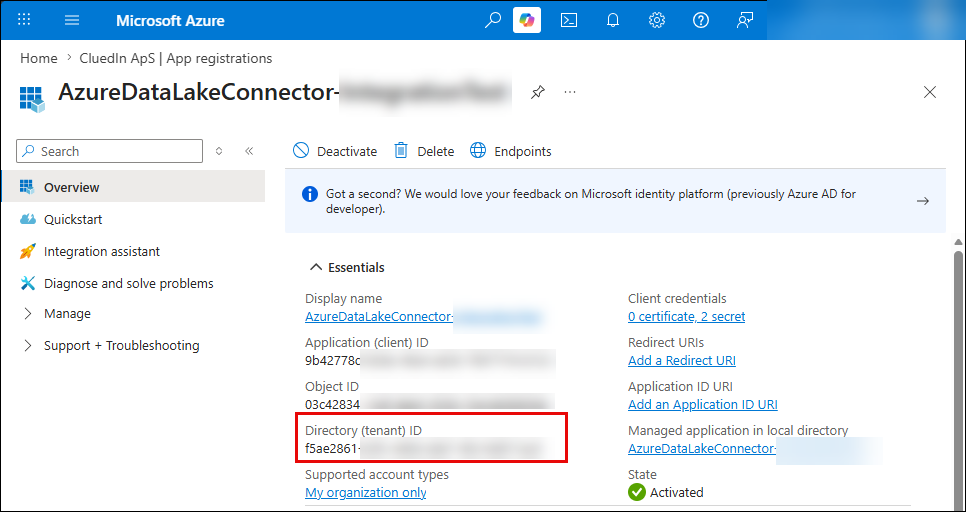Click the feedback banner arrow
Viewport: 966px width, 512px height.
coord(923,201)
